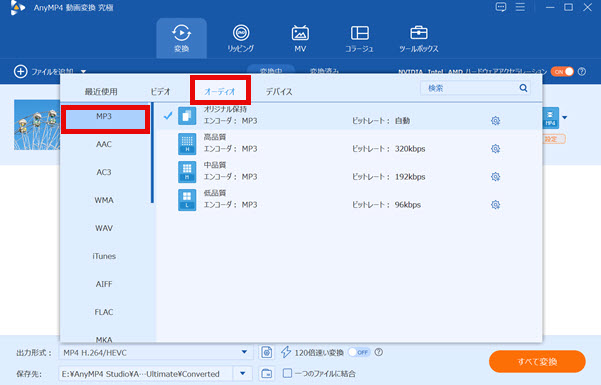This screenshot has width=601, height=385.
Task: Toggle the 120倍速い変換 OFF switch
Action: pos(359,352)
